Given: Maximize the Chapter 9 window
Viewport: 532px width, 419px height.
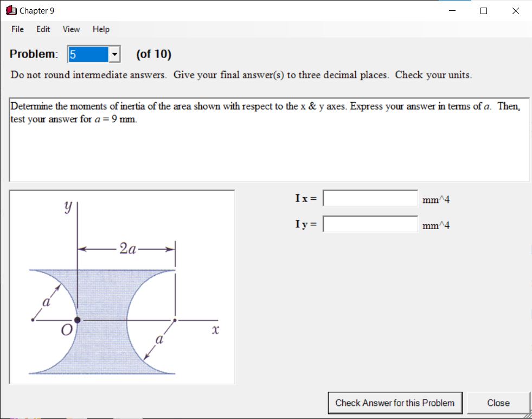Looking at the screenshot, I should point(483,10).
